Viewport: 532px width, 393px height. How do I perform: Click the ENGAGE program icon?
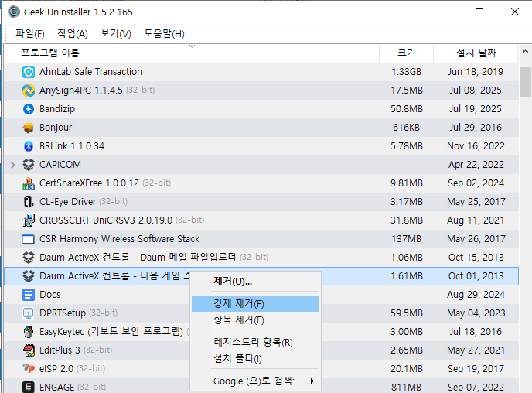pos(29,387)
